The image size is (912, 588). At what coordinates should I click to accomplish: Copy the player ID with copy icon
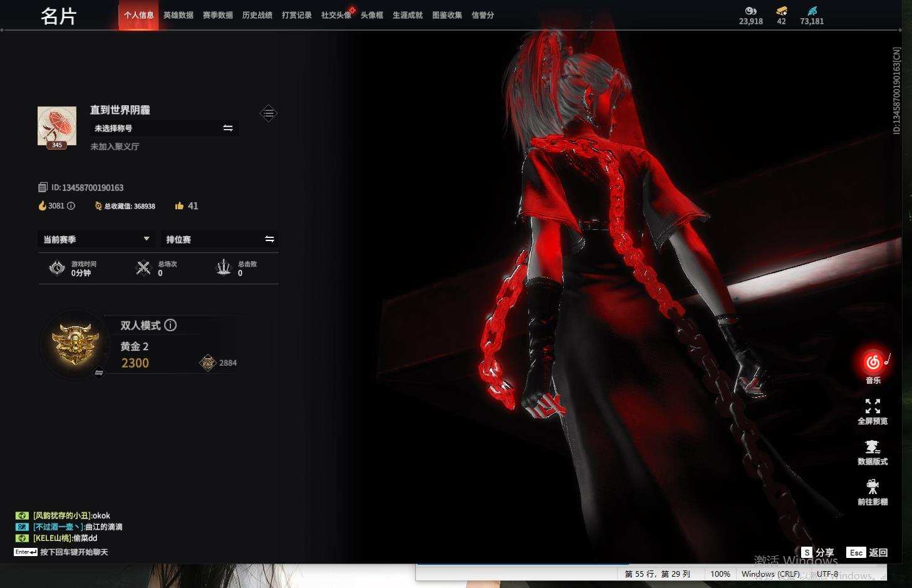(x=43, y=187)
